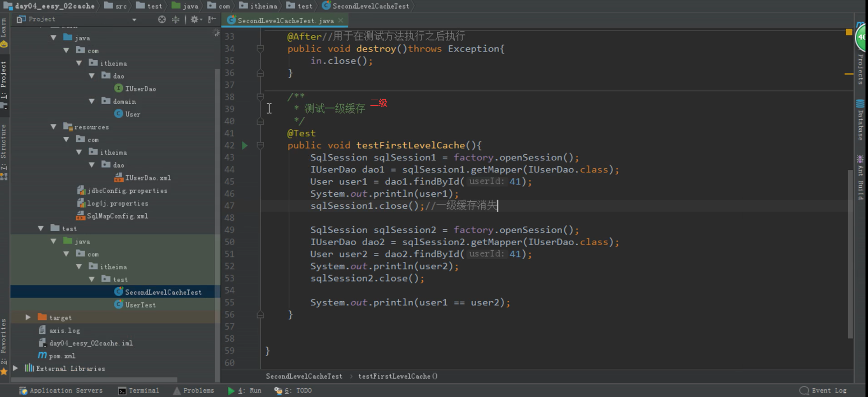Viewport: 868px width, 397px height.
Task: Open Project panel settings gear
Action: coord(195,19)
